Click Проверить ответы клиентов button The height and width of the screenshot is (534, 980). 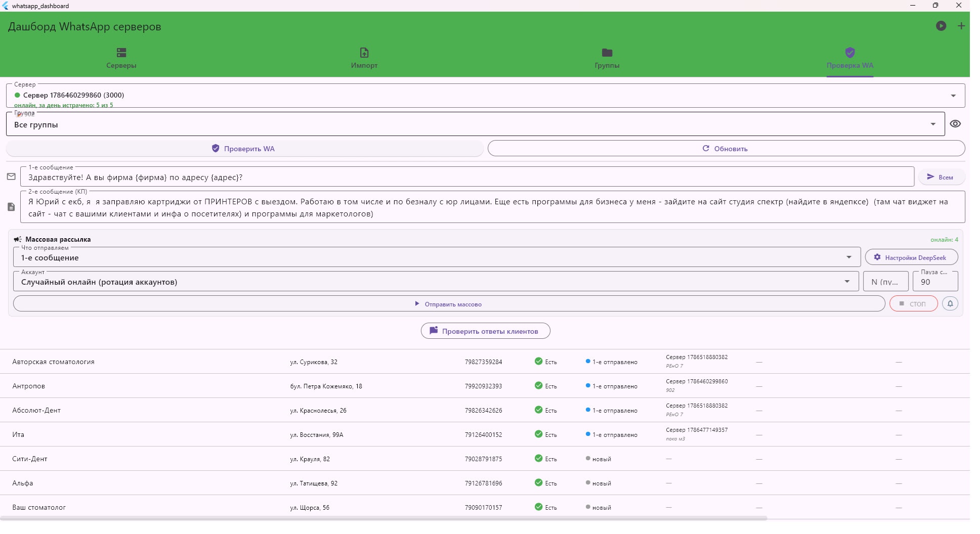(485, 331)
